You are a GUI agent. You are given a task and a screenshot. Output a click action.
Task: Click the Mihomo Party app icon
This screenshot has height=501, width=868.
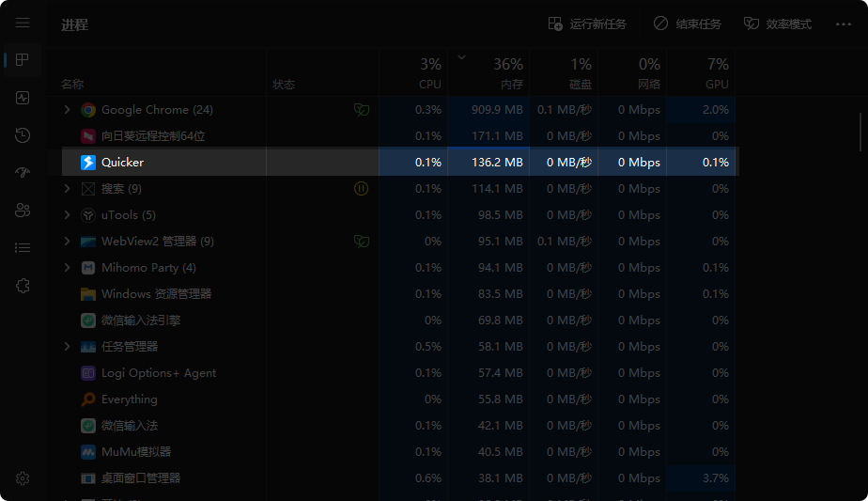pos(88,268)
